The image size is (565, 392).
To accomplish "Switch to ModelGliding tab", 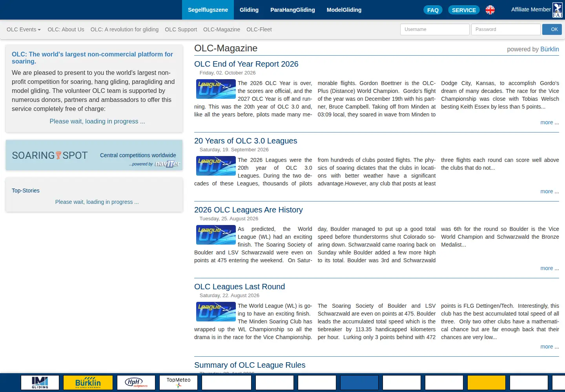I will [344, 10].
